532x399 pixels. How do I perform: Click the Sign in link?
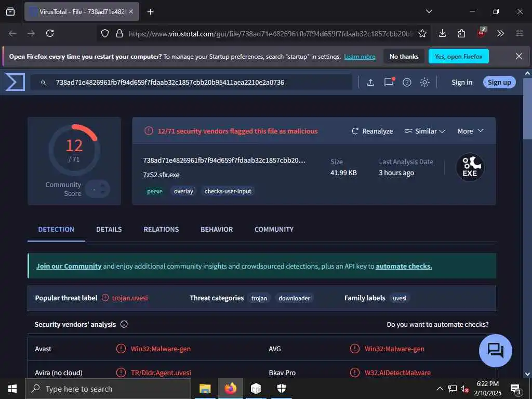click(x=461, y=83)
